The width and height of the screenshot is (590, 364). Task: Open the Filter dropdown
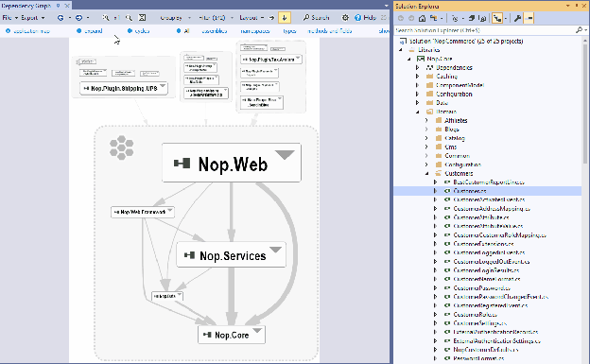(x=216, y=18)
